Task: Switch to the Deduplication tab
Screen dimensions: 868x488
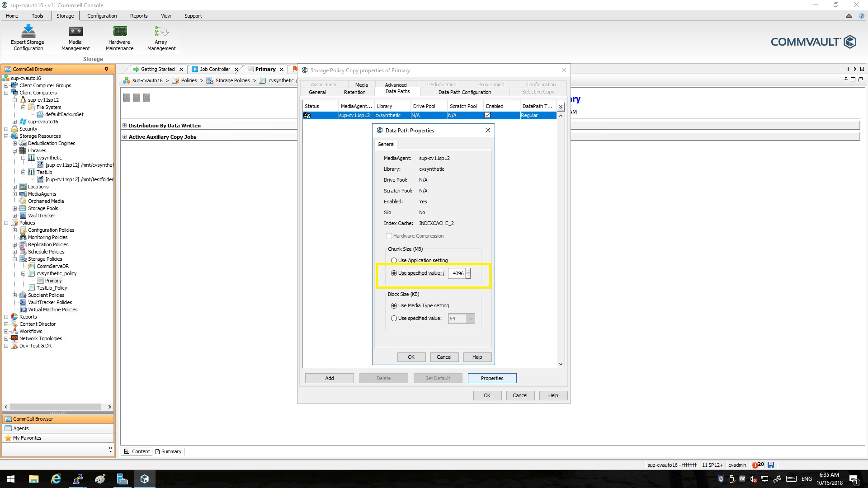Action: 442,84
